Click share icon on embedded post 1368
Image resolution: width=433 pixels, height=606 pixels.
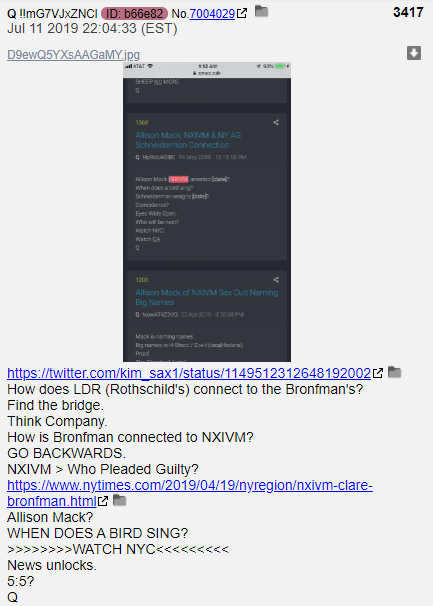click(276, 123)
